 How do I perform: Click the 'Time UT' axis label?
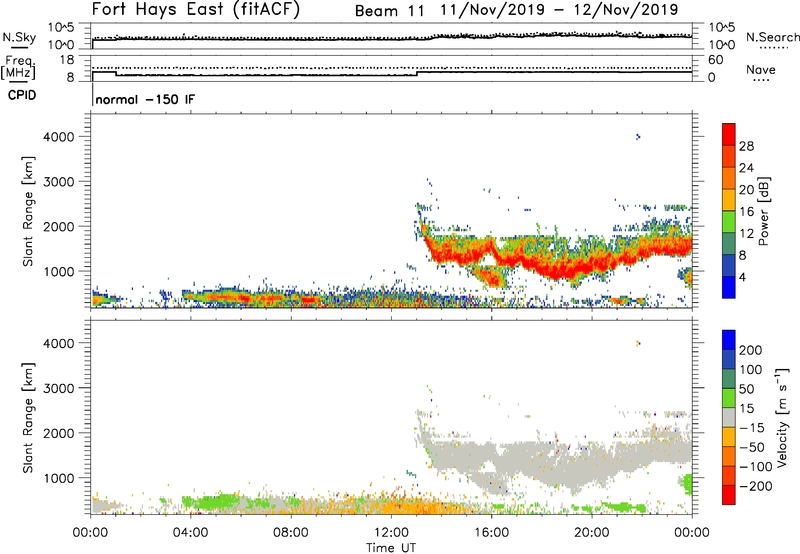(x=391, y=547)
